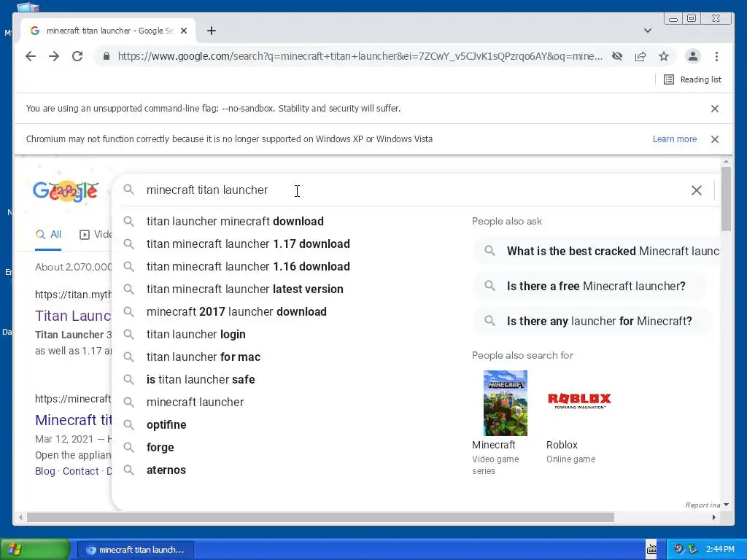Go back to the previous page
Image resolution: width=747 pixels, height=560 pixels.
pyautogui.click(x=31, y=56)
